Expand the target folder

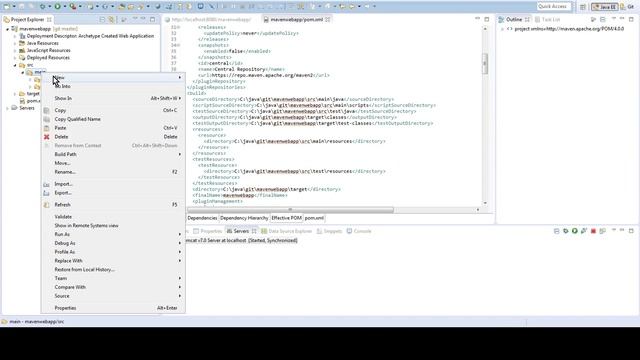(15, 93)
